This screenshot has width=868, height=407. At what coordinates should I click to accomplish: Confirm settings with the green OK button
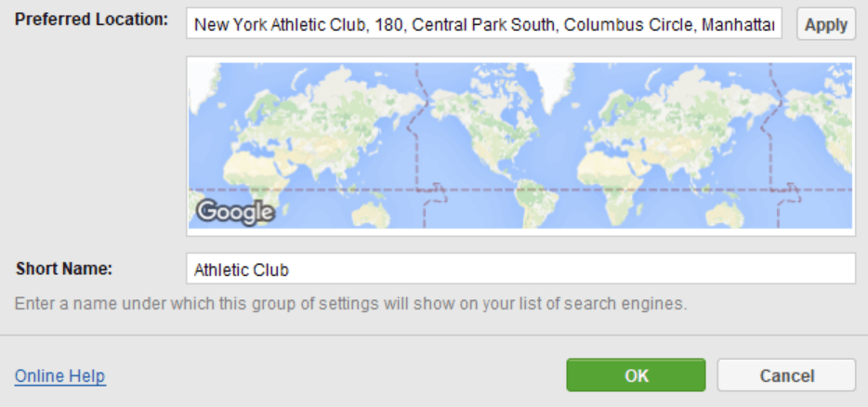point(636,375)
